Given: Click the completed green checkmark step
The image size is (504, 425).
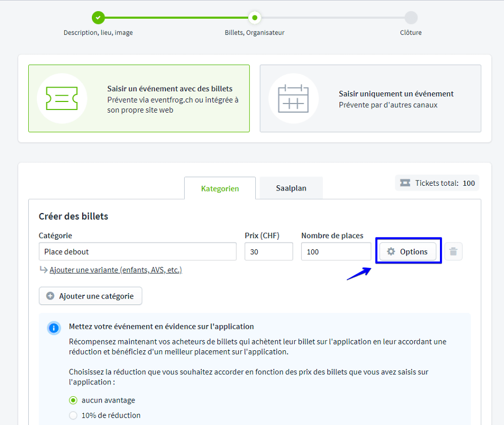Looking at the screenshot, I should click(x=98, y=18).
